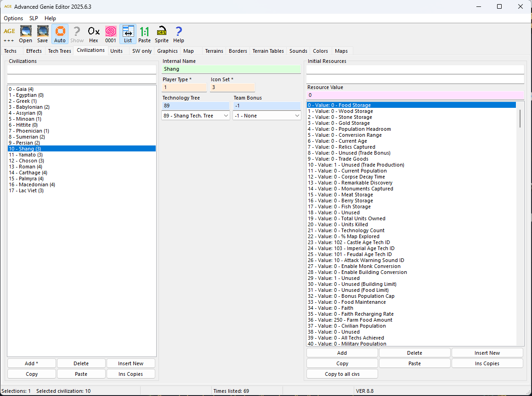
Task: Switch to the Tech Trees tab
Action: (x=60, y=51)
